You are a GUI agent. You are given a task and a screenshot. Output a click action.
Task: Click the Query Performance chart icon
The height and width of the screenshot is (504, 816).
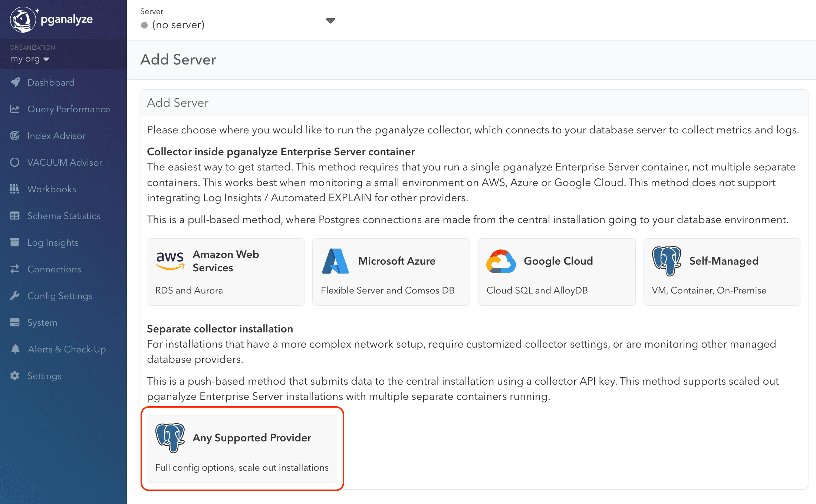coord(15,109)
